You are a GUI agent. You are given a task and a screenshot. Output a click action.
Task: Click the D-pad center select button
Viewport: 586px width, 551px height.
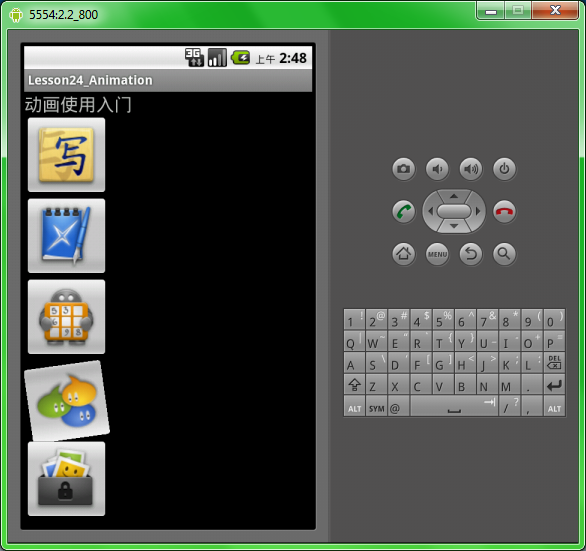coord(454,211)
